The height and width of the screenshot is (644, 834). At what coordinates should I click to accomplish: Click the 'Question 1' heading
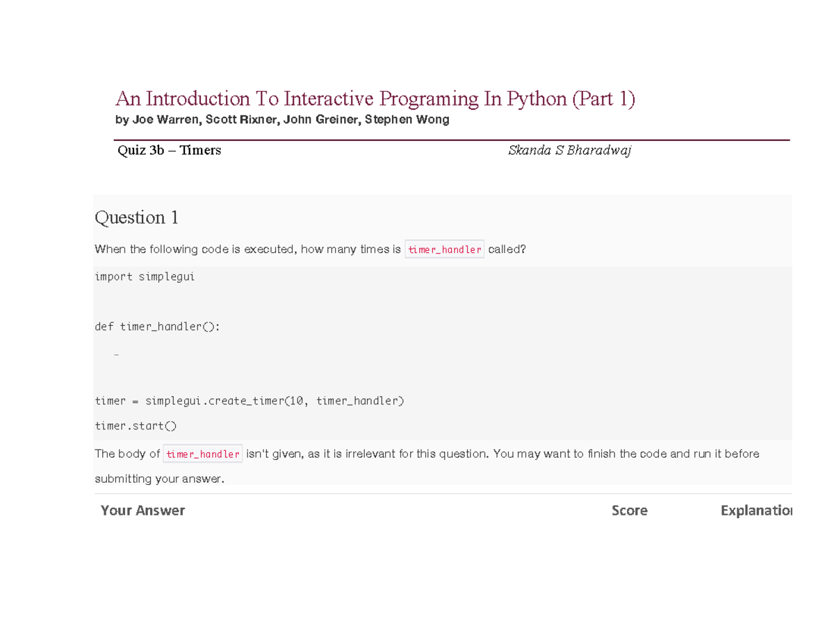pyautogui.click(x=136, y=218)
